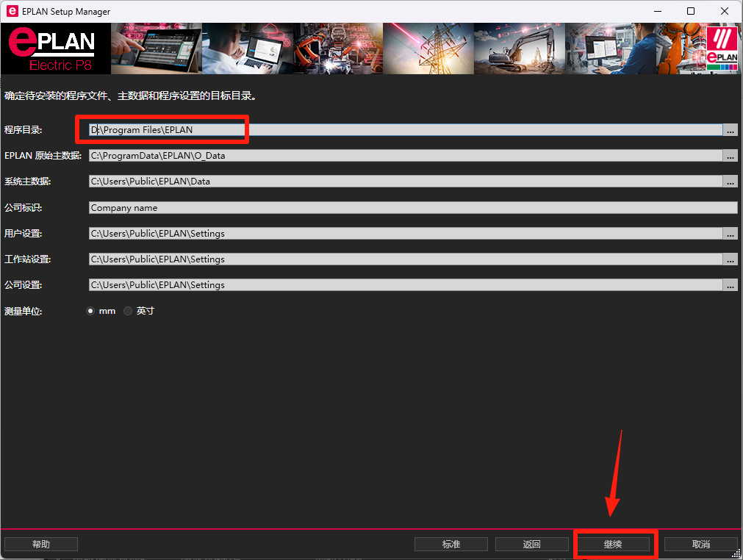
Task: Click browse button for EPLAN 原始主数据 path
Action: [730, 156]
